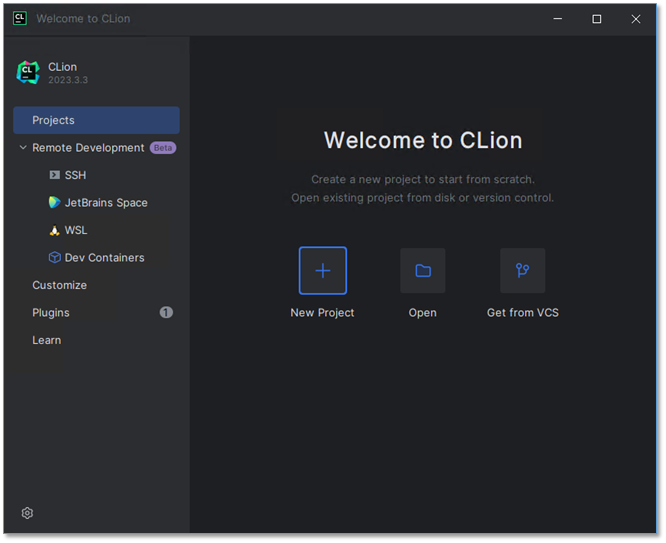The height and width of the screenshot is (543, 666).
Task: Minimize the Welcome to CLion window
Action: [558, 19]
